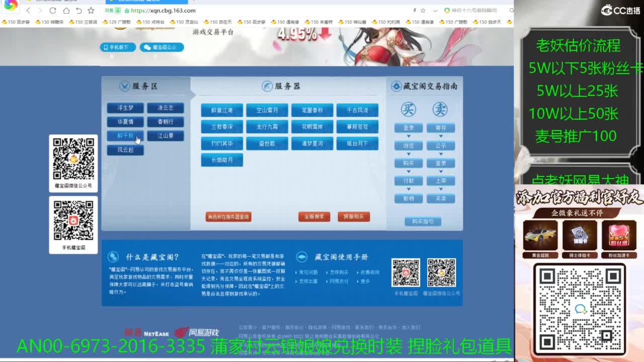Screen dimensions: 644x362
Task: Select the 华夏情 server region
Action: coord(125,122)
